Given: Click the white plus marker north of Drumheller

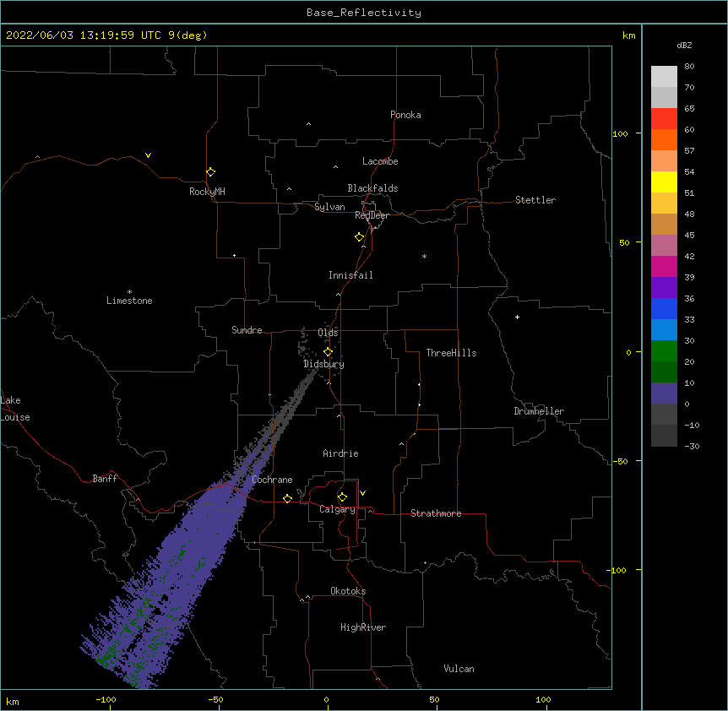Looking at the screenshot, I should coord(517,317).
